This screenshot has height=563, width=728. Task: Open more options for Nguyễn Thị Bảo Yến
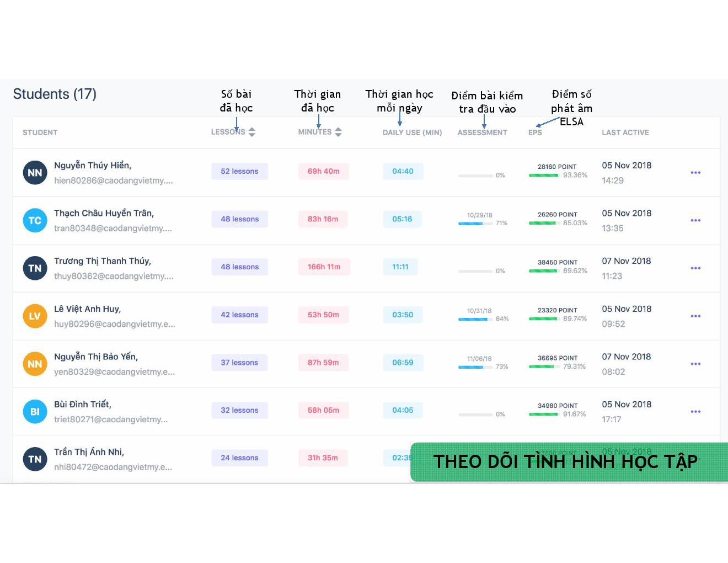[695, 364]
